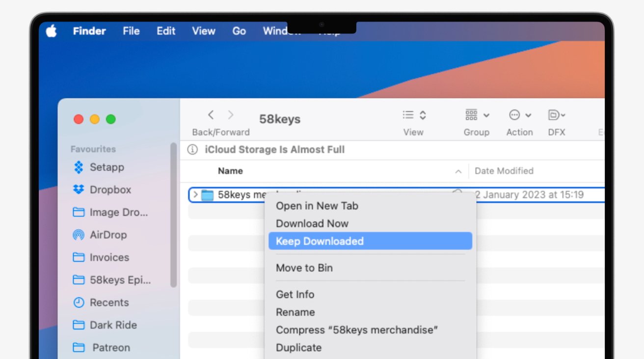
Task: Open Image Dro... folder in sidebar
Action: 110,212
